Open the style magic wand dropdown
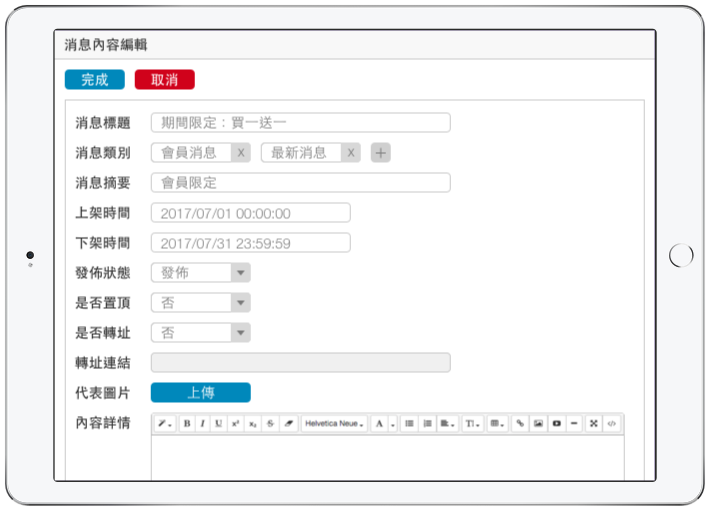 (x=165, y=424)
